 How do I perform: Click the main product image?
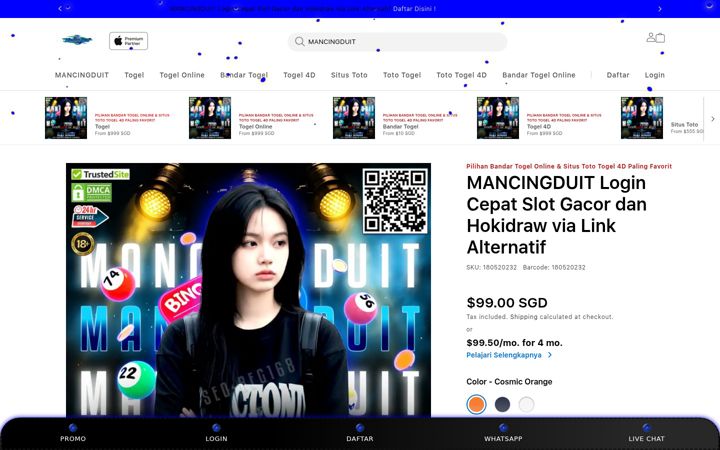(x=248, y=290)
